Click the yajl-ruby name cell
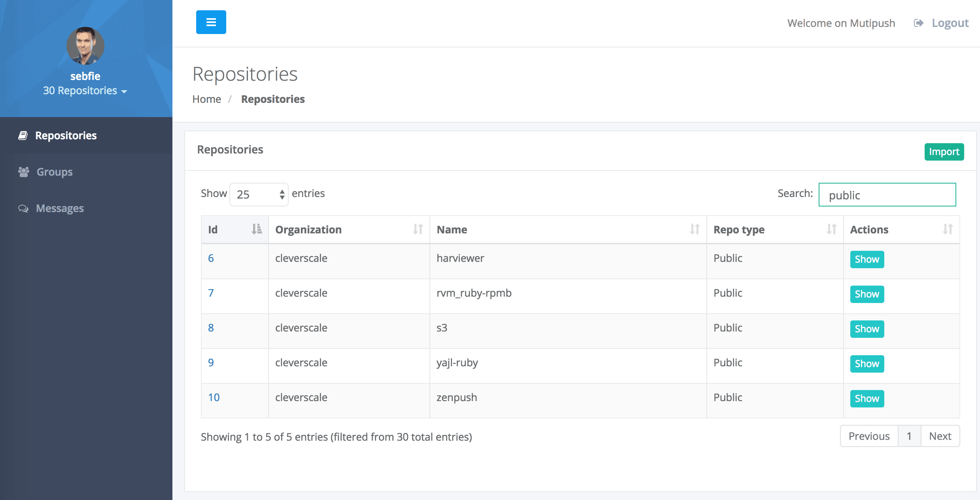The width and height of the screenshot is (980, 500). (568, 366)
